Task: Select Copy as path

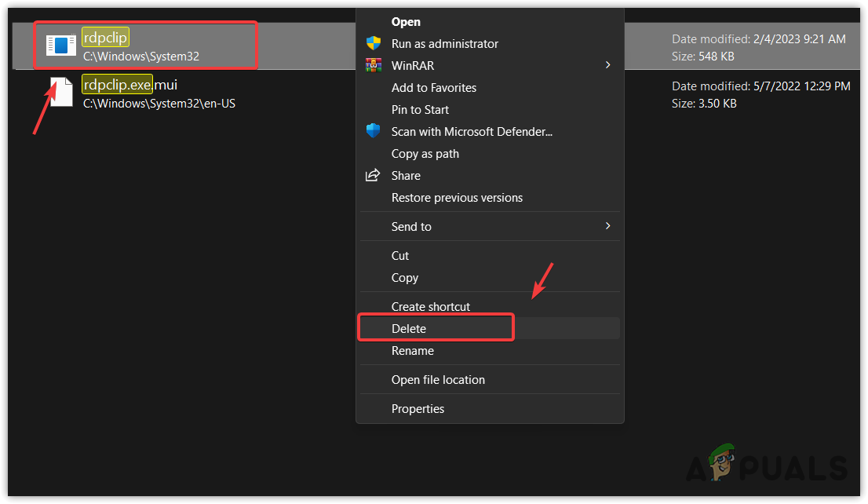Action: [x=425, y=153]
